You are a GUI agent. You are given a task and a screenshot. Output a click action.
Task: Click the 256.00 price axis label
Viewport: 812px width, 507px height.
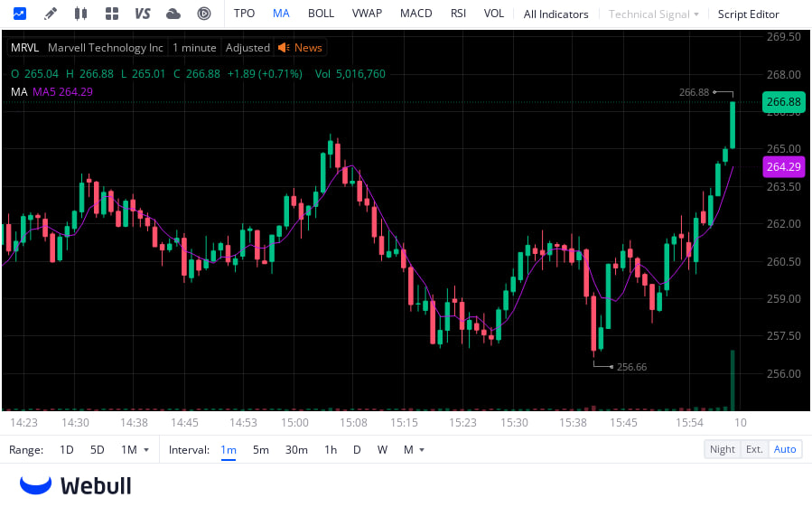click(x=783, y=374)
